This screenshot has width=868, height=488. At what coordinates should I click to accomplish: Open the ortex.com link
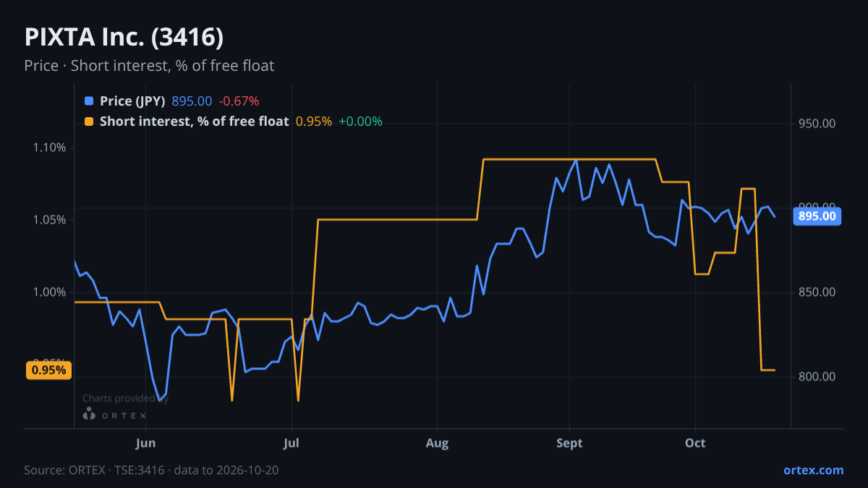click(x=813, y=470)
